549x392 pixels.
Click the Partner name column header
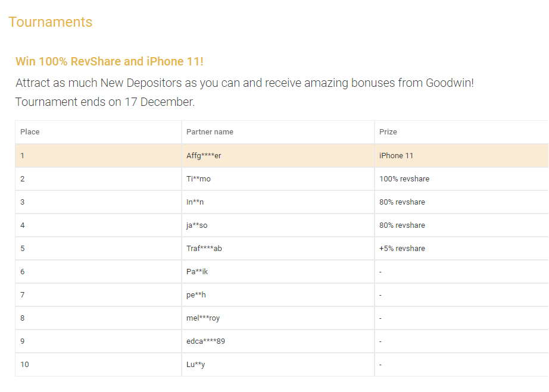click(210, 132)
